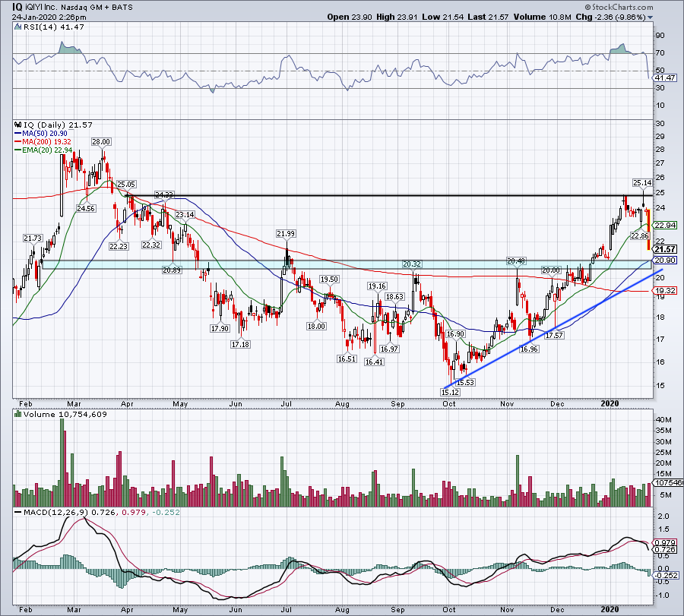684x616 pixels.
Task: Select the -0.252 MACD histogram axis tag
Action: 667,576
